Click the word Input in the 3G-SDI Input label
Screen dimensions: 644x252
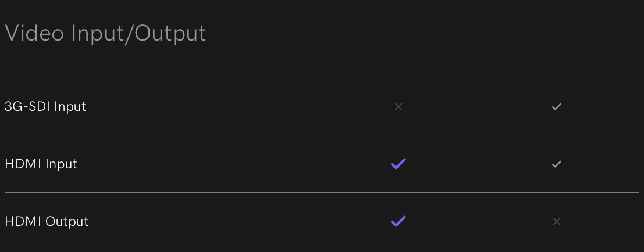[70, 107]
